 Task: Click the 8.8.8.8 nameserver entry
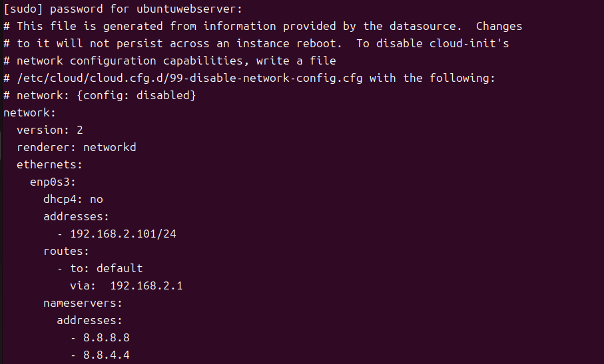tap(107, 338)
